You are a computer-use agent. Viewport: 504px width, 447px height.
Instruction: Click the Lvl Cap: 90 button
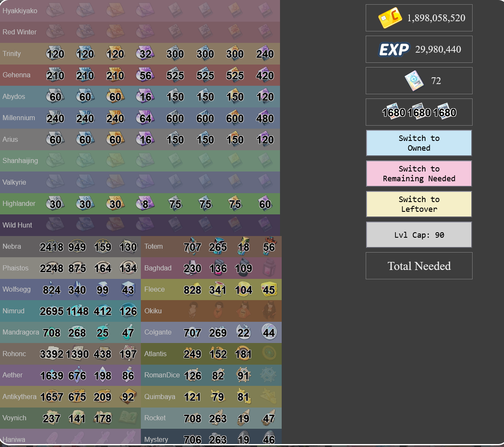coord(419,235)
